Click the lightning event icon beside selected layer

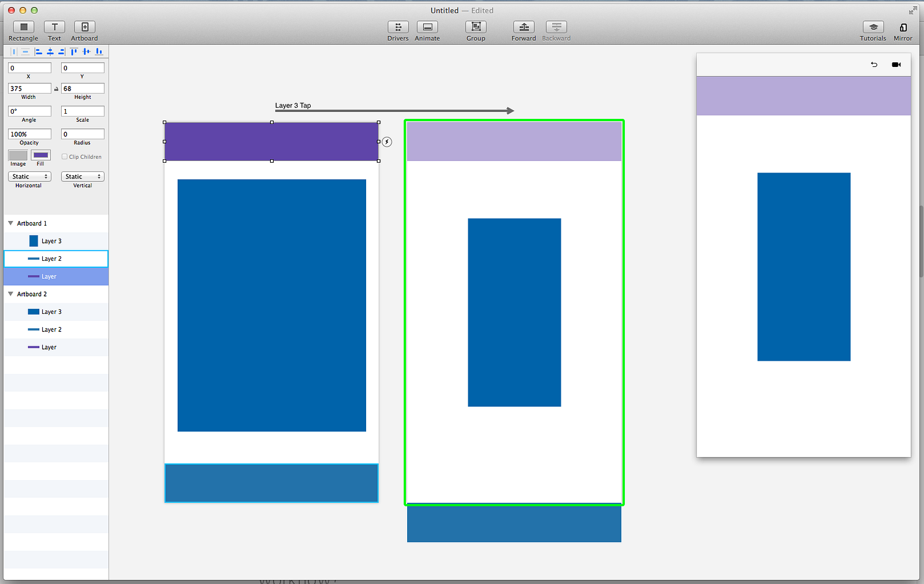(387, 142)
